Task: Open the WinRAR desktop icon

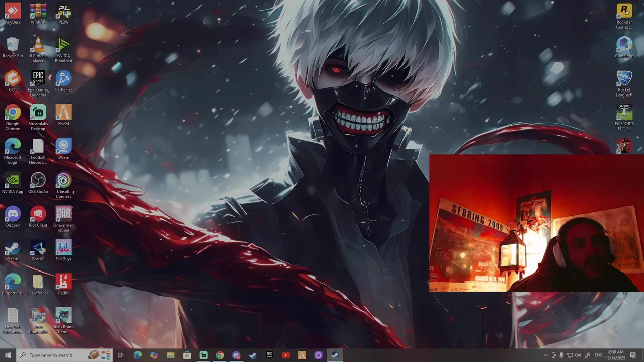Action: pyautogui.click(x=38, y=14)
